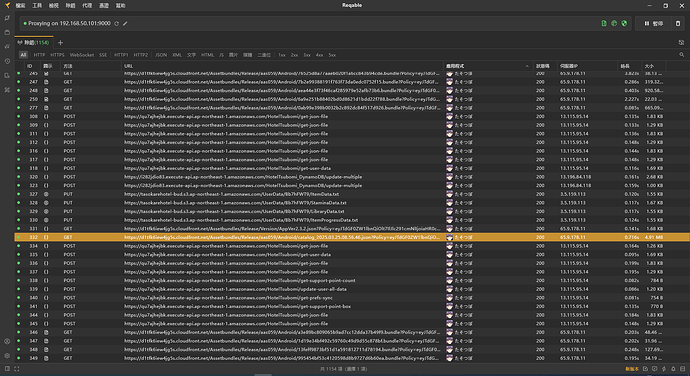Open the second left sidebar icon
Screen dimensions: 690x376
tap(7, 32)
